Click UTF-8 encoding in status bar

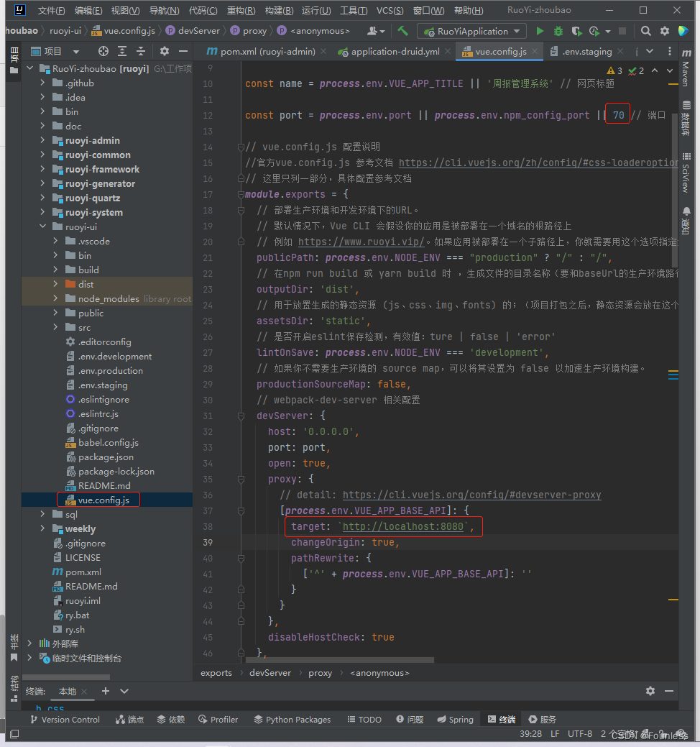(x=580, y=733)
